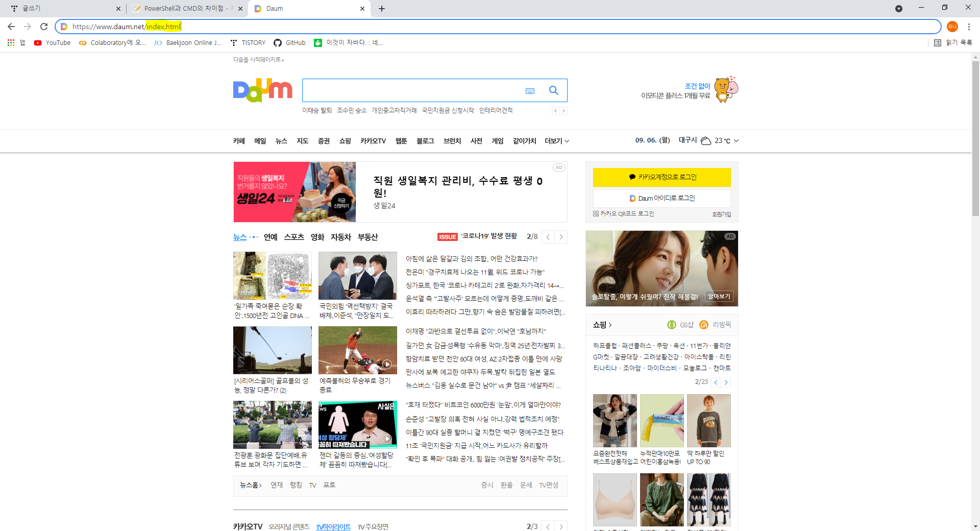Image resolution: width=980 pixels, height=531 pixels.
Task: Click the browser forward arrow
Action: 28,27
